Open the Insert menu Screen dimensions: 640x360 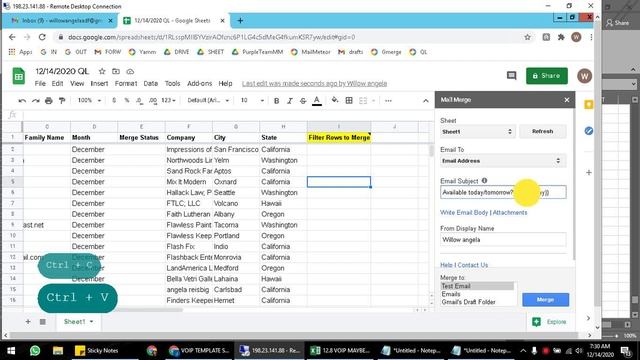tap(99, 83)
